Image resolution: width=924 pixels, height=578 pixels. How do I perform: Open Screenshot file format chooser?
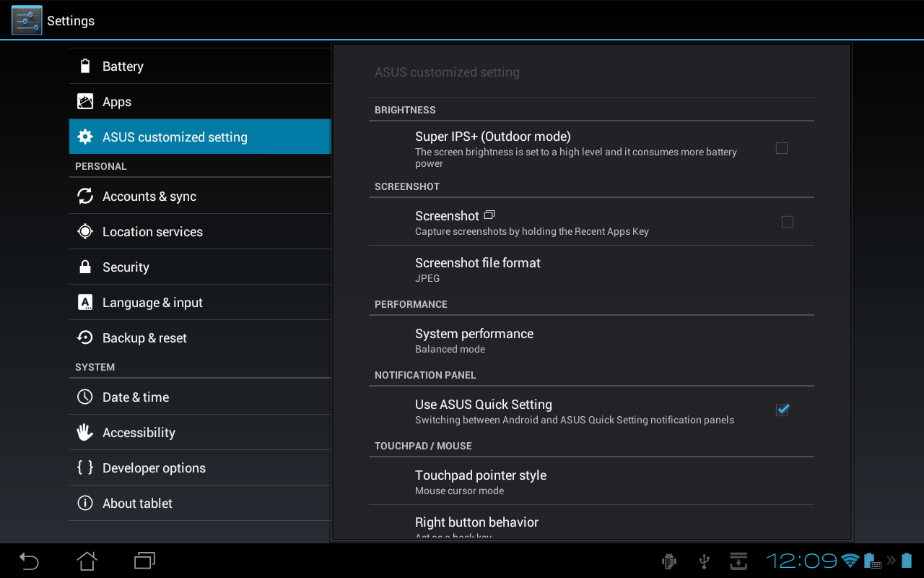(591, 269)
